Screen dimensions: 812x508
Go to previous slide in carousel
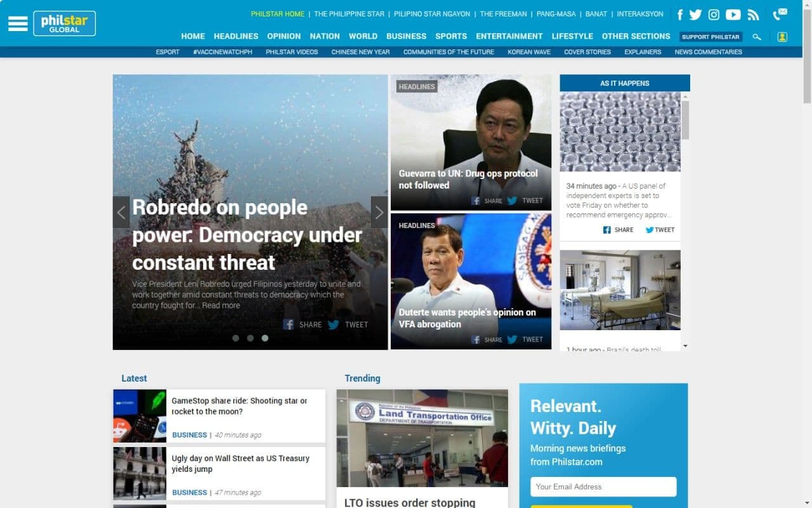[x=121, y=212]
